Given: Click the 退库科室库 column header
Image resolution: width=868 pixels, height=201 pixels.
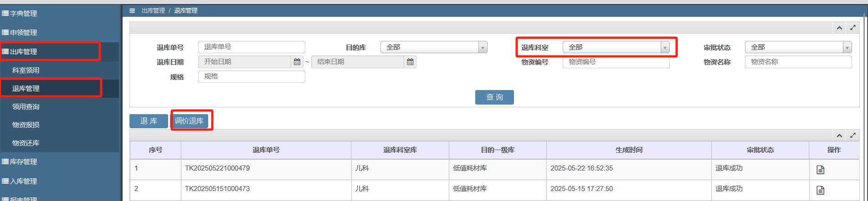Looking at the screenshot, I should point(400,150).
